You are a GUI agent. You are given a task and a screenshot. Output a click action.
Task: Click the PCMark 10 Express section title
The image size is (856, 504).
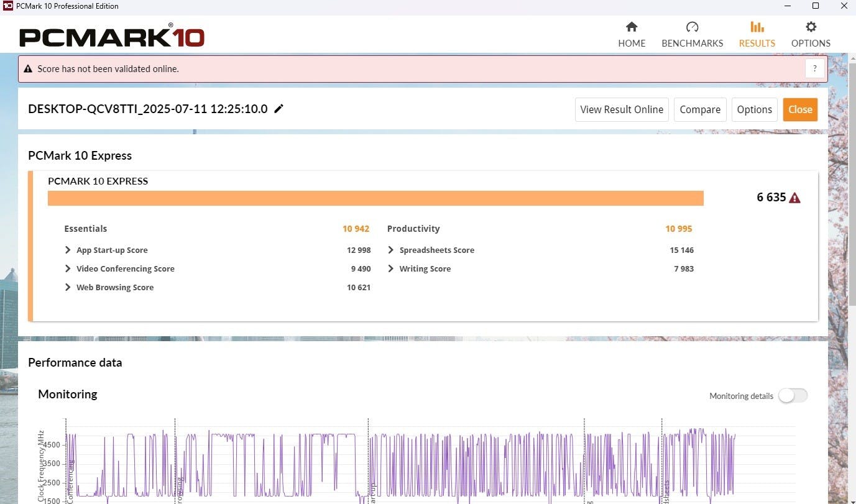80,155
